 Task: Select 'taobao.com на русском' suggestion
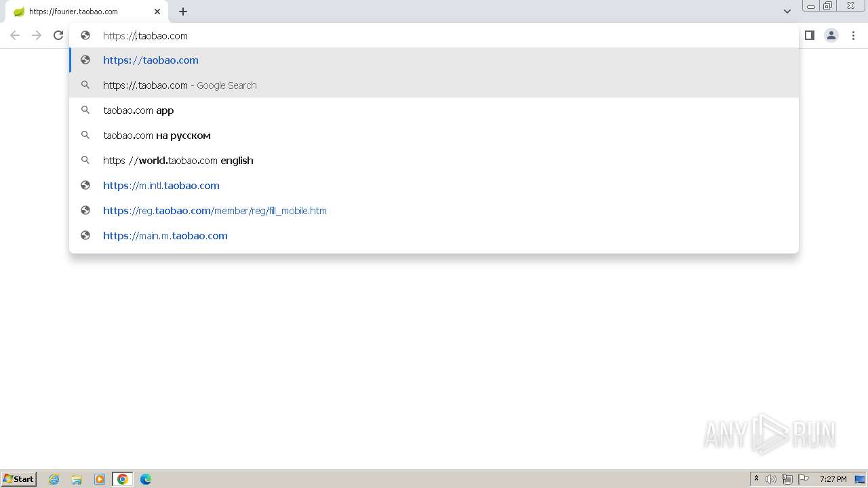click(434, 135)
